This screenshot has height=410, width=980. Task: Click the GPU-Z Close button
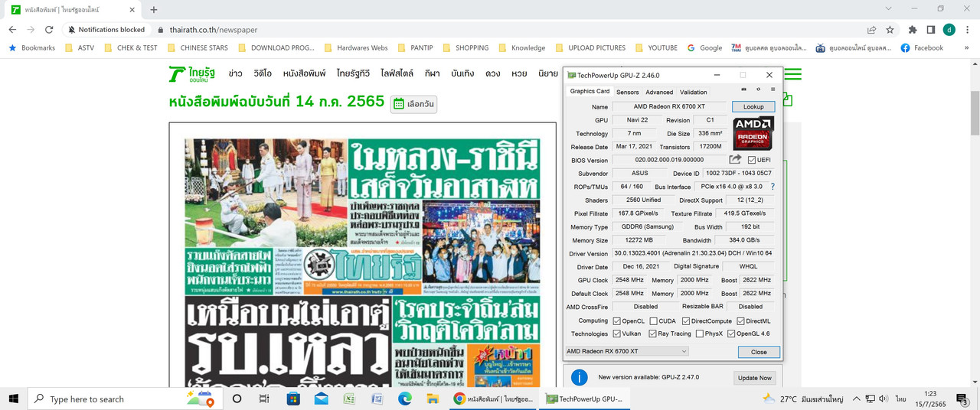click(759, 352)
